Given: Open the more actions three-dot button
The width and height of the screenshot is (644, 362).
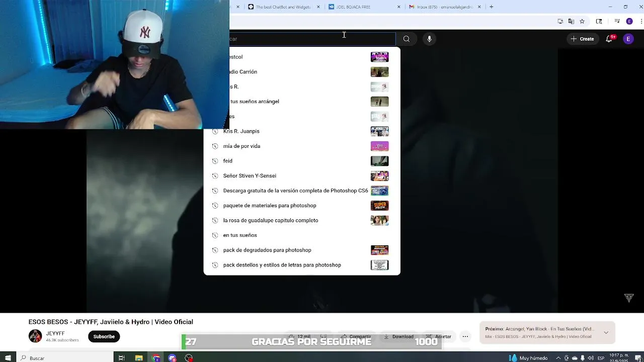Looking at the screenshot, I should point(465,336).
